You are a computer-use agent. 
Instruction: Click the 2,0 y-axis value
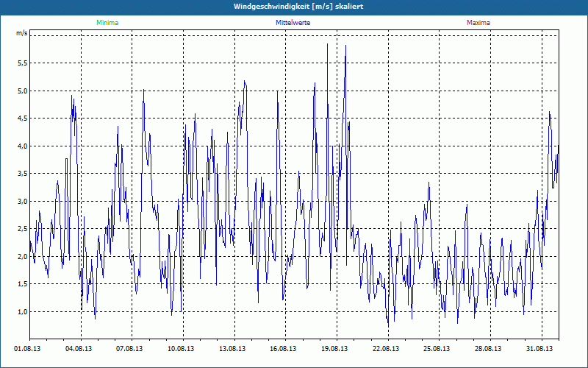tap(23, 256)
